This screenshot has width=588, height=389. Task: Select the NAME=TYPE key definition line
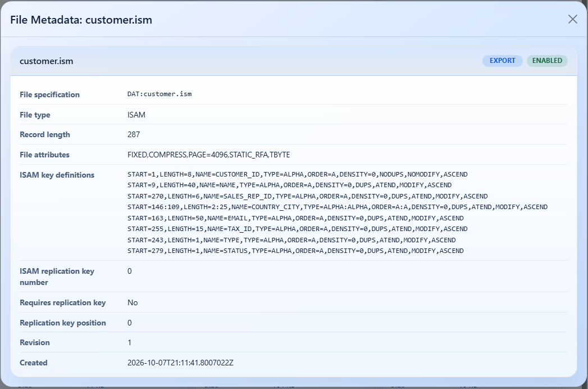click(x=291, y=240)
